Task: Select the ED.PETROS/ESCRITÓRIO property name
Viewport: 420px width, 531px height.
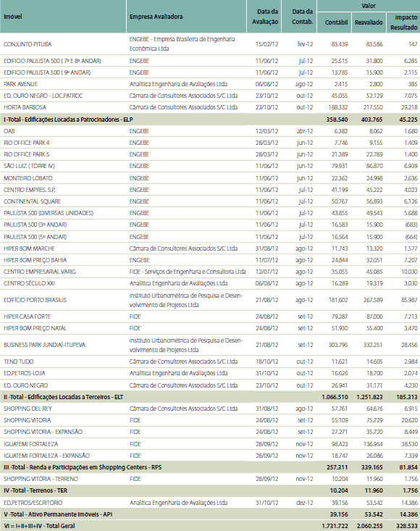Action: coord(33,503)
